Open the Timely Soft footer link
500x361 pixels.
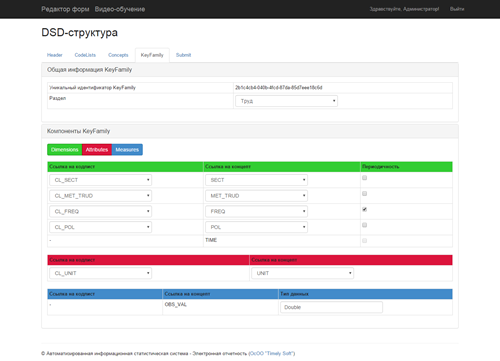(x=272, y=353)
